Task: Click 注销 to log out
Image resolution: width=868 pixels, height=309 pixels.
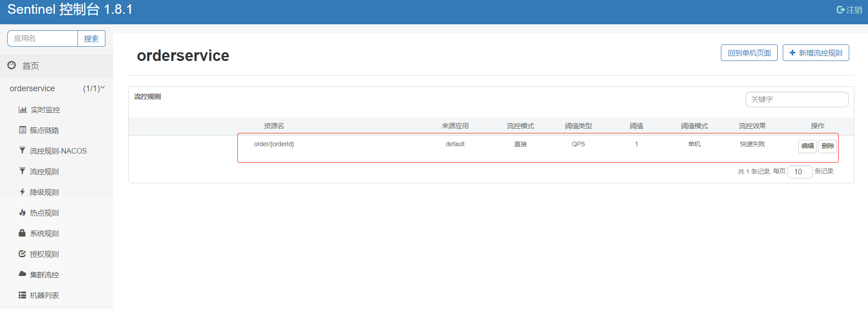Action: (854, 10)
